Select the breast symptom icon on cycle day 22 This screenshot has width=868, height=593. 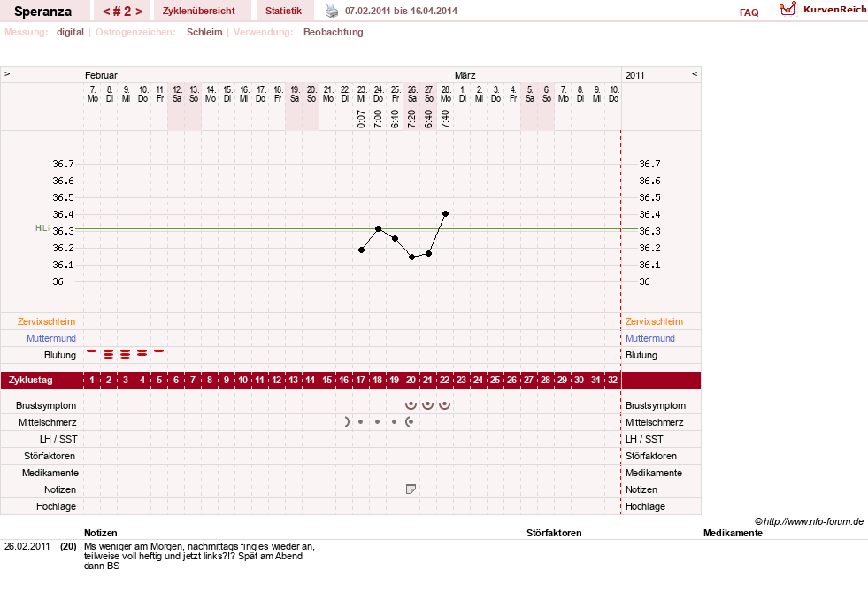tap(444, 404)
